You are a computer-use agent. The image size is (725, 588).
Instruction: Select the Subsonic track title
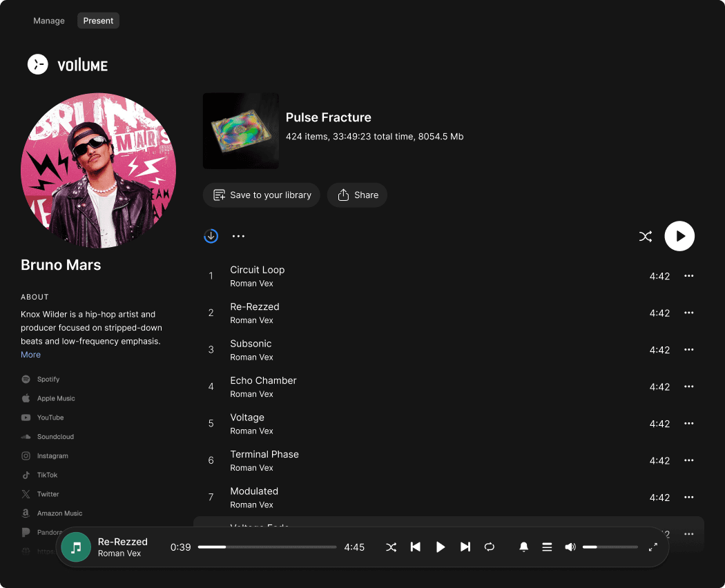click(251, 344)
